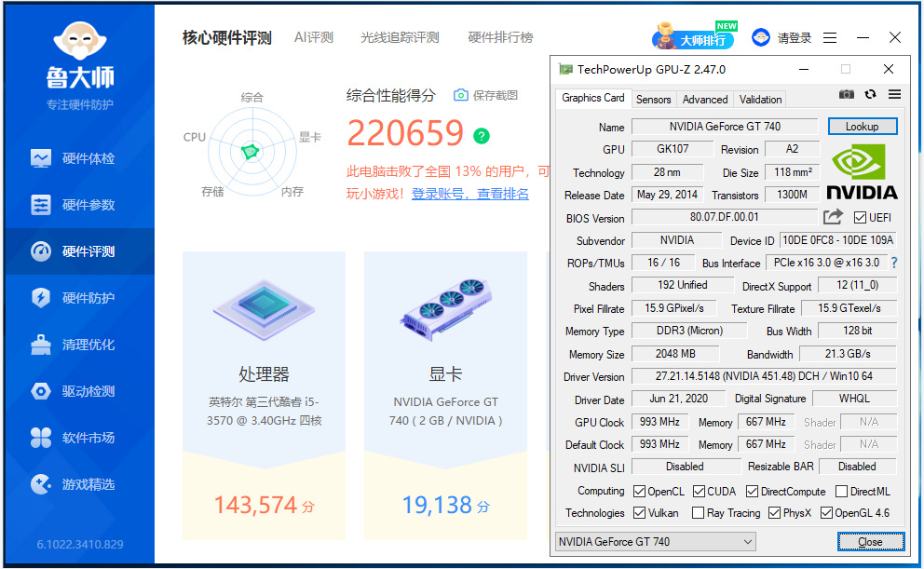Click the Bus Interface question mark
Screen dimensions: 924x569
click(x=894, y=263)
